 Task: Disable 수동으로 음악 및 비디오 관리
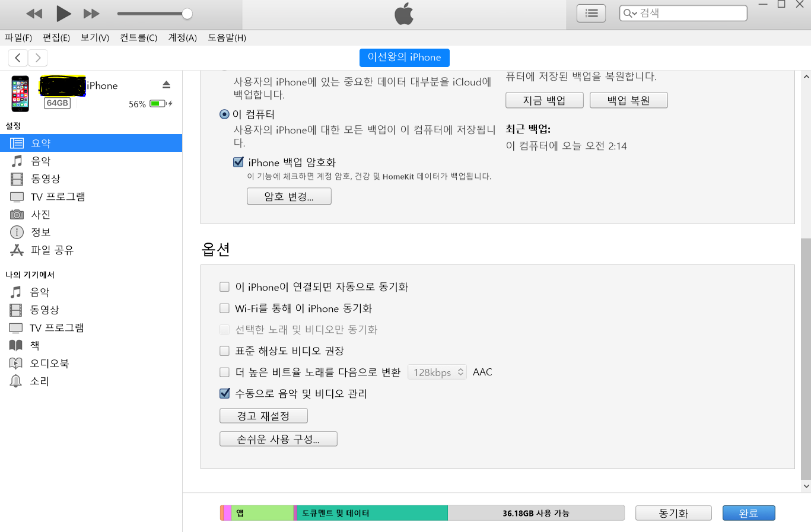225,393
